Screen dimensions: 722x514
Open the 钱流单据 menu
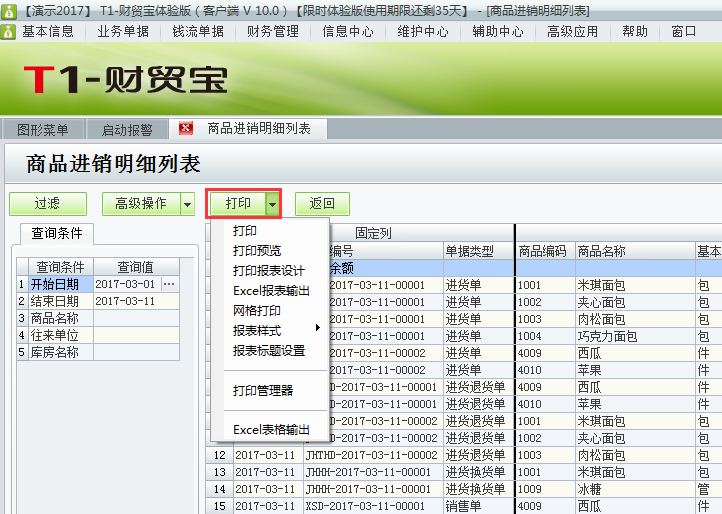point(198,32)
